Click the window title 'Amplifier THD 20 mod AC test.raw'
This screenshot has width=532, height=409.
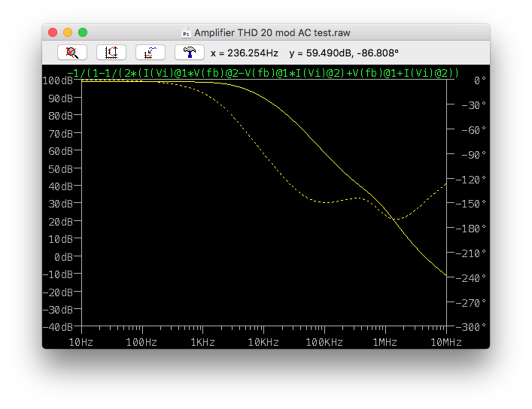(x=272, y=33)
